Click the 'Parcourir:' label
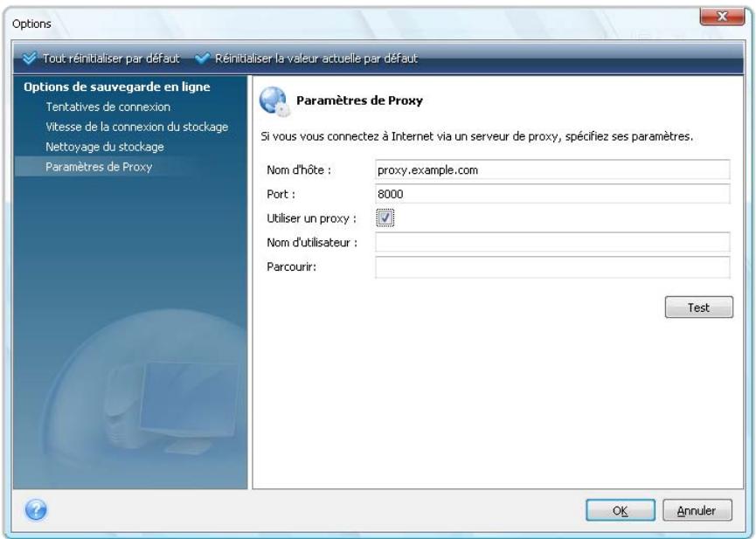The image size is (756, 539). [292, 266]
